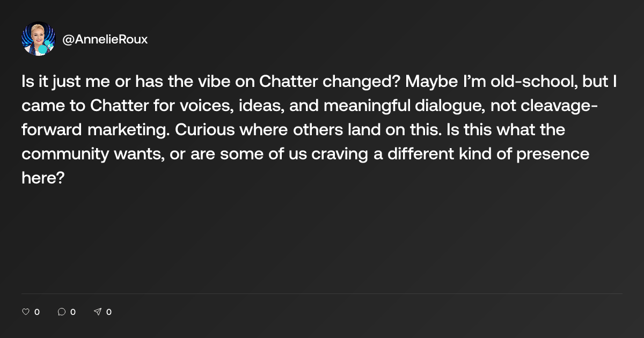Click the like count next to heart
Image resolution: width=644 pixels, height=338 pixels.
point(37,312)
